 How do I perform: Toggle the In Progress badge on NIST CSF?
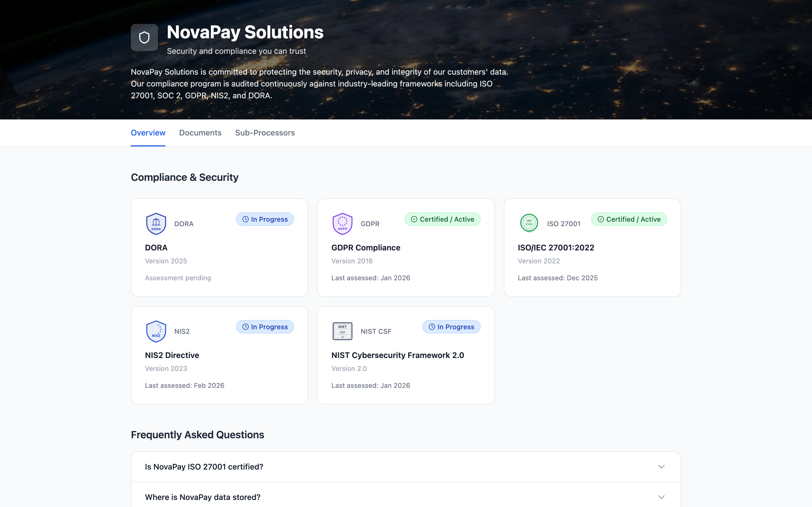[x=451, y=327]
